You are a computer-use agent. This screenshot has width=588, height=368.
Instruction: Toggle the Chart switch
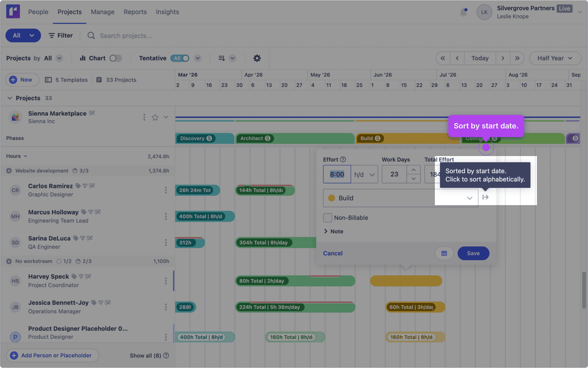(116, 58)
